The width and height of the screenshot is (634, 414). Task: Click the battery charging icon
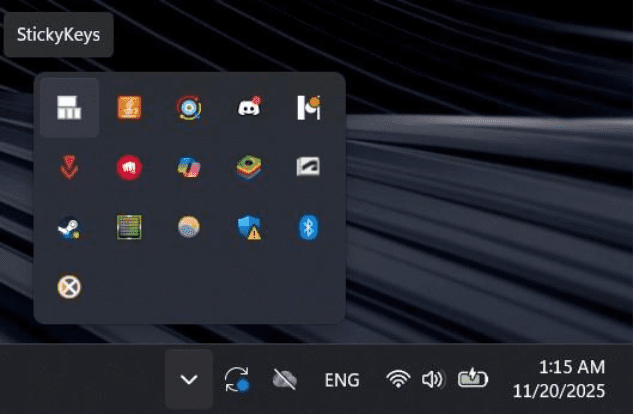point(473,378)
